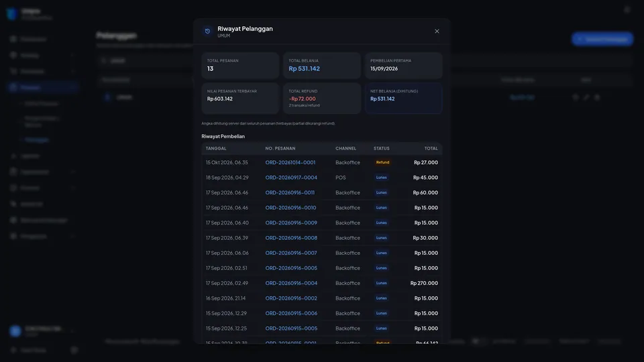Open order ORD-20260916-0009
644x362 pixels.
(291, 223)
